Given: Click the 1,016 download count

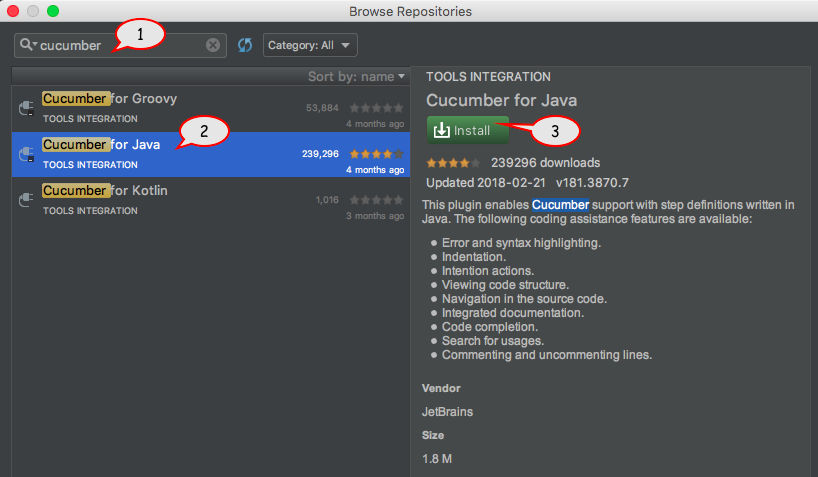Looking at the screenshot, I should point(327,200).
